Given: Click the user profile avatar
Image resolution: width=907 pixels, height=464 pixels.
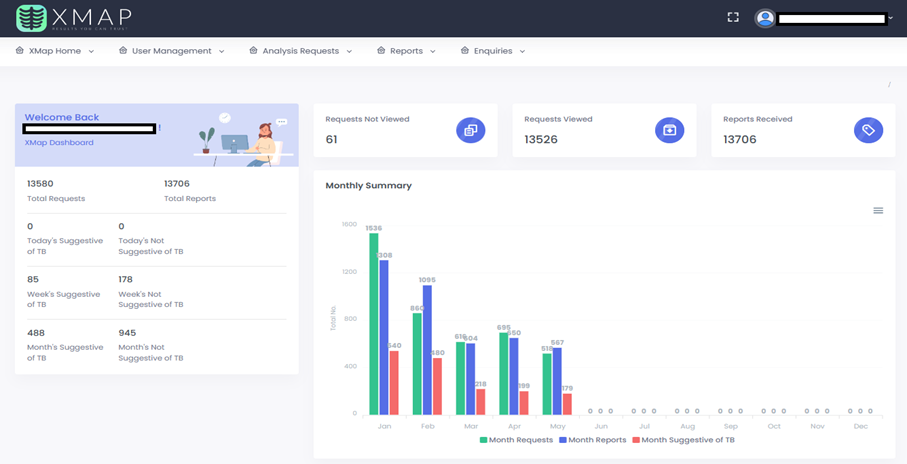Looking at the screenshot, I should tap(765, 18).
